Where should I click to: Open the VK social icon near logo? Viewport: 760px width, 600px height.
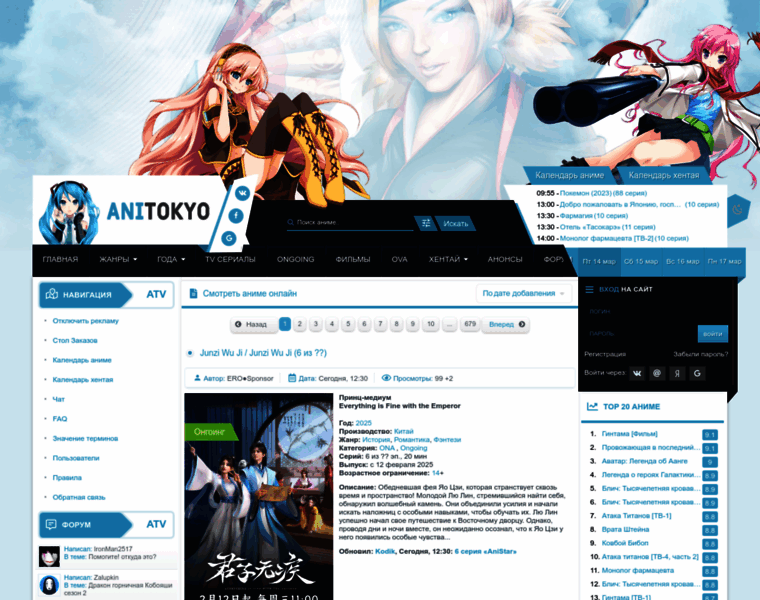(x=242, y=193)
